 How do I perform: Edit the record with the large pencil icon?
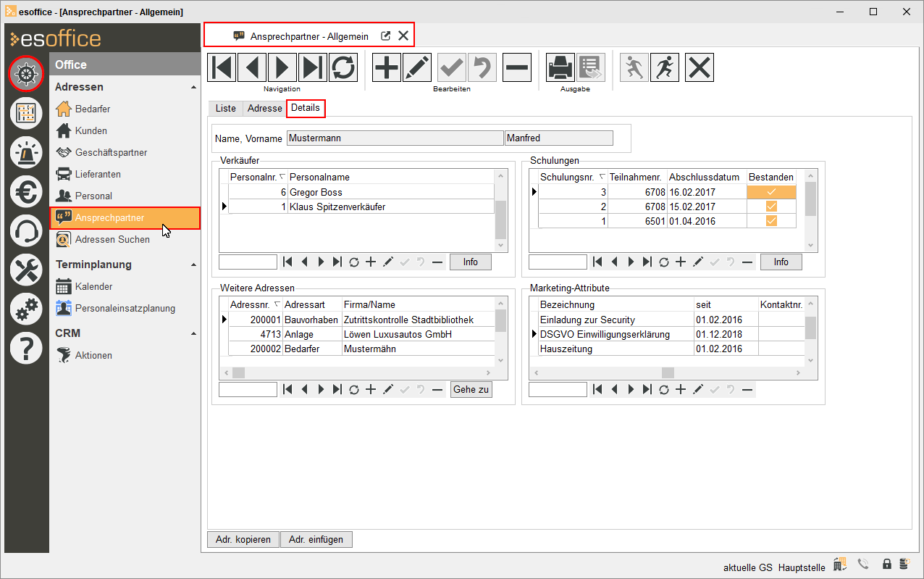coord(417,67)
